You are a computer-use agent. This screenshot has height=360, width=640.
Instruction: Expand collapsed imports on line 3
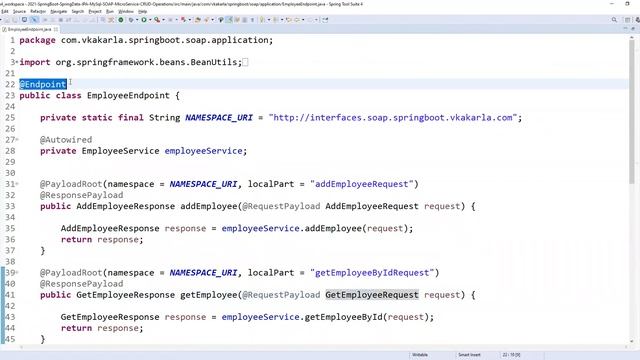[17, 62]
